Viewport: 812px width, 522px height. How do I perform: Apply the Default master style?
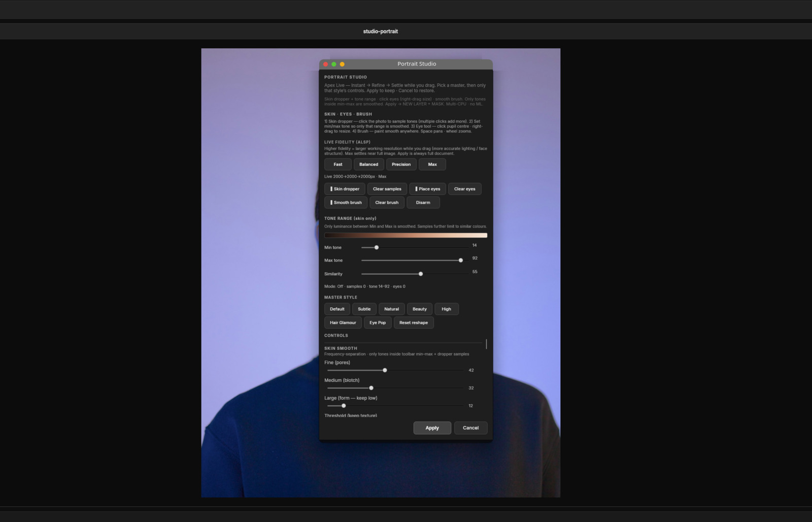coord(337,309)
